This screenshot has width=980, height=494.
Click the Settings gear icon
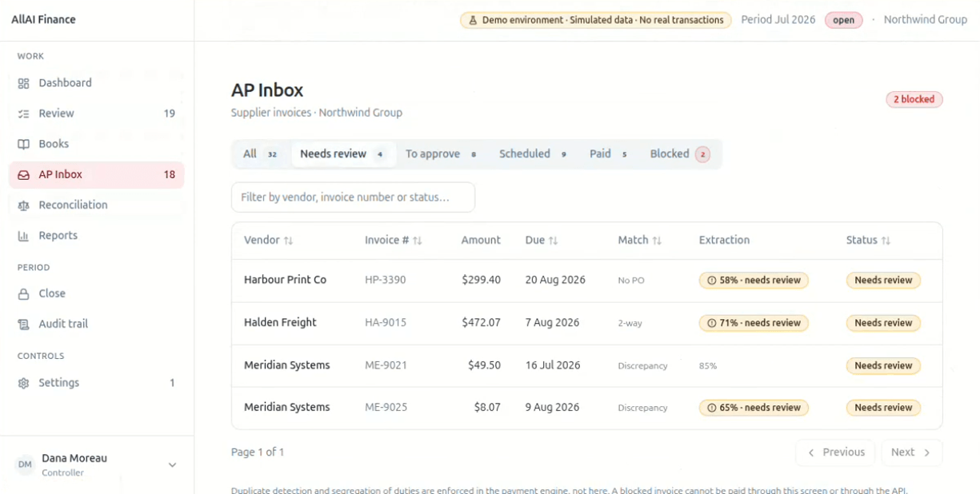(24, 383)
